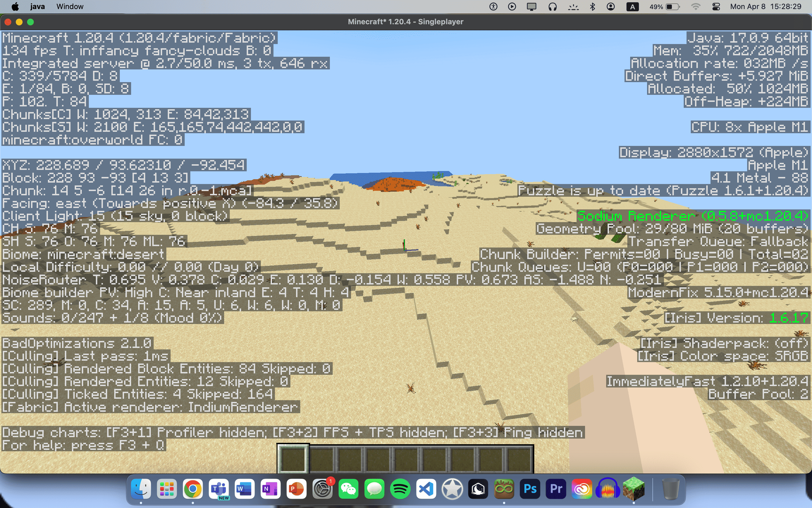This screenshot has height=508, width=812.
Task: Open the input source 'A' menu
Action: pos(632,7)
